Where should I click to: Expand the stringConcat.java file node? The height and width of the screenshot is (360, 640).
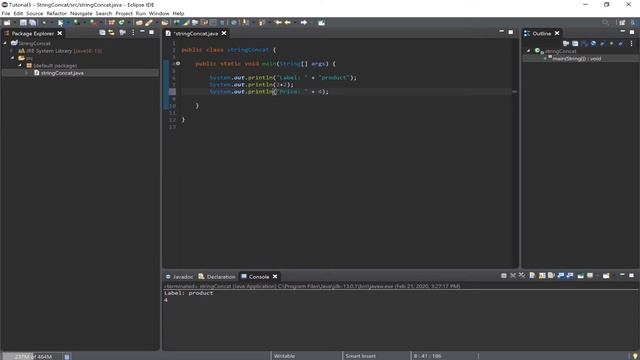pyautogui.click(x=27, y=73)
